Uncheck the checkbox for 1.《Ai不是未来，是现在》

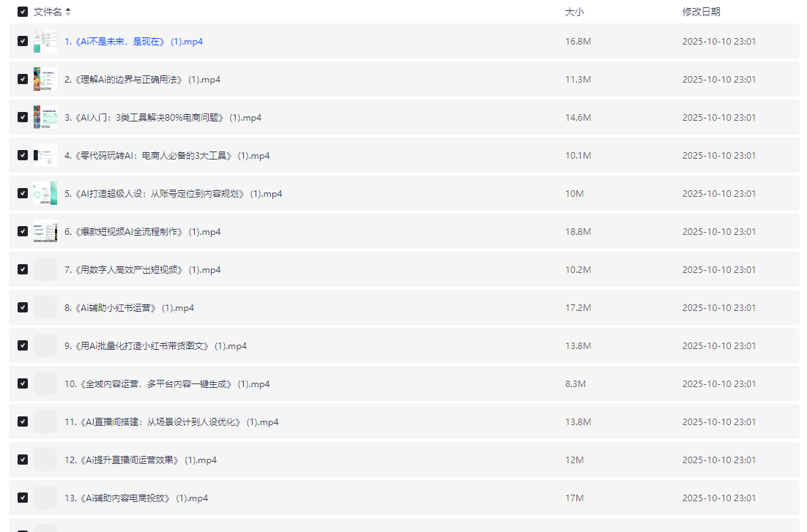(x=23, y=41)
